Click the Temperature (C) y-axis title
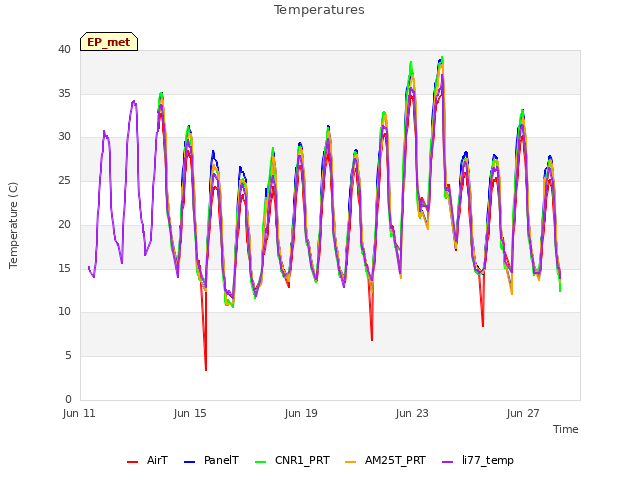640x480 pixels. pyautogui.click(x=13, y=225)
